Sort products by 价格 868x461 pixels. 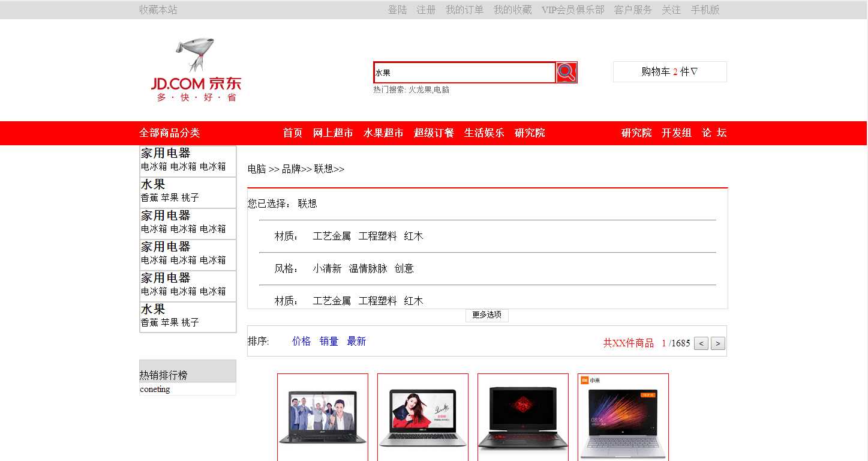pos(302,341)
